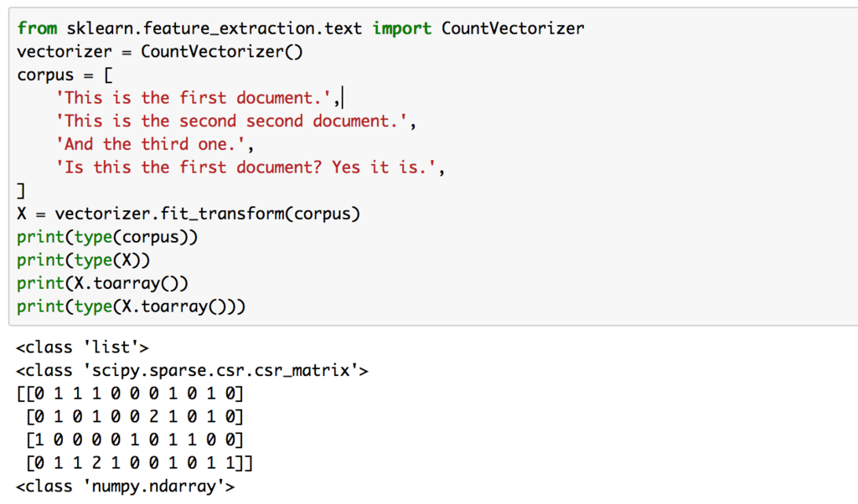Click the fit_transform(corpus) line

coord(189,213)
